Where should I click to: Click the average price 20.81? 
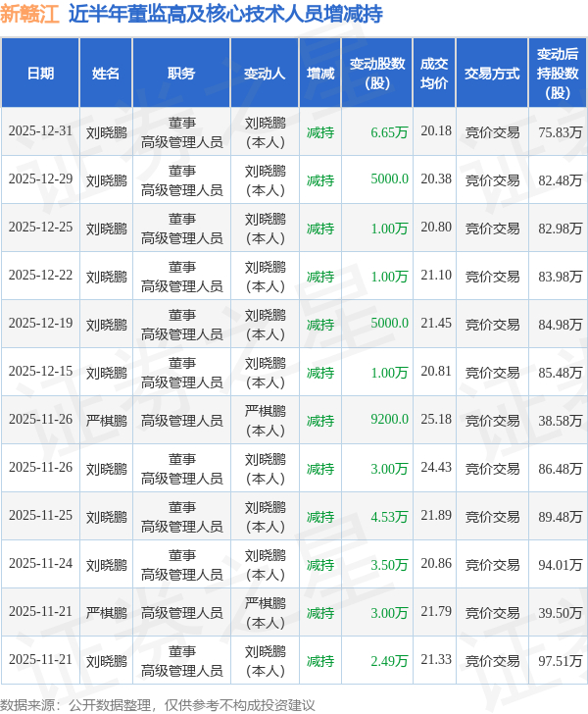[436, 372]
